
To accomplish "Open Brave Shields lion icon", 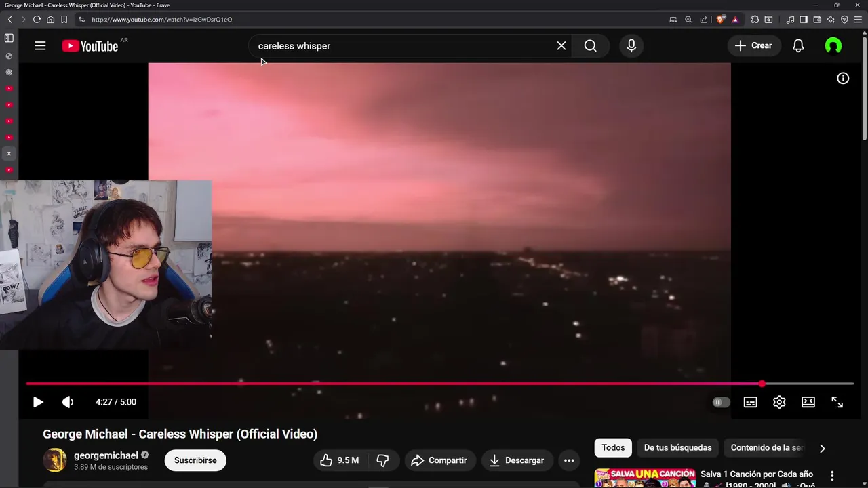I will coord(721,20).
